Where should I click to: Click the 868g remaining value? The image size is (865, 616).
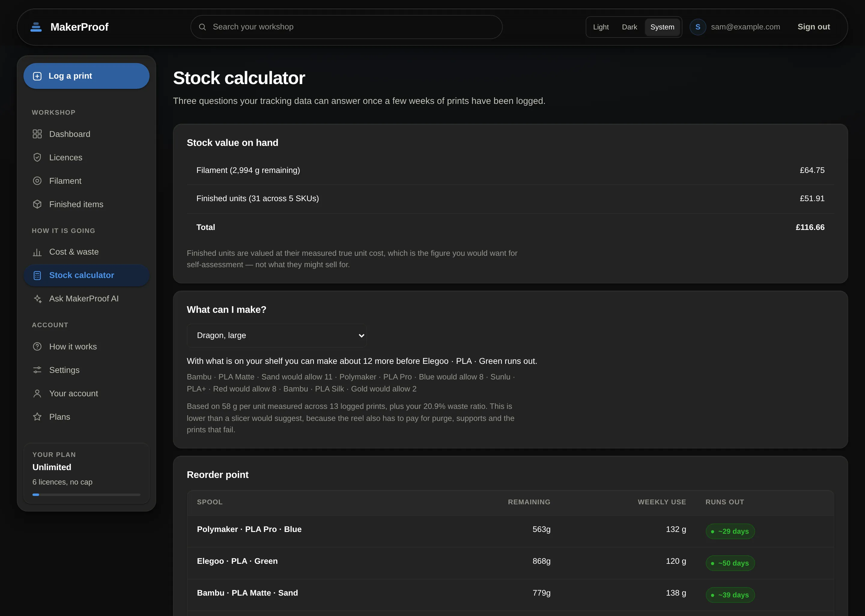coord(542,561)
